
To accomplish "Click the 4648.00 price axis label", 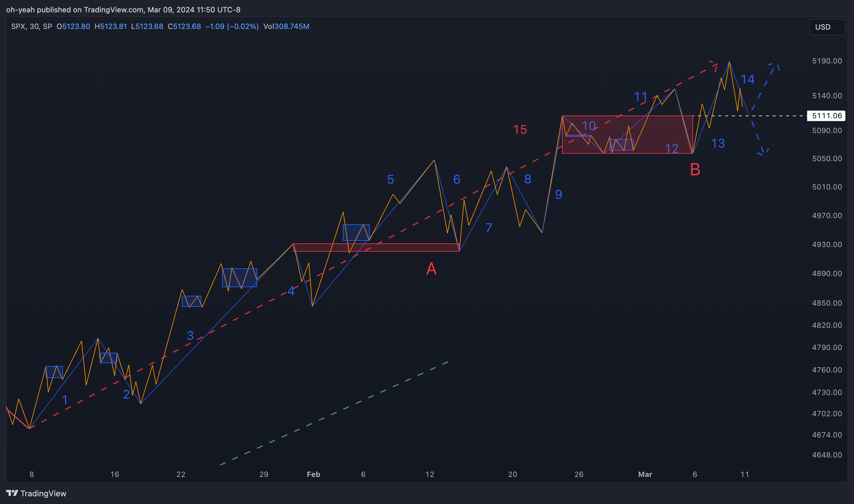I will pyautogui.click(x=827, y=455).
